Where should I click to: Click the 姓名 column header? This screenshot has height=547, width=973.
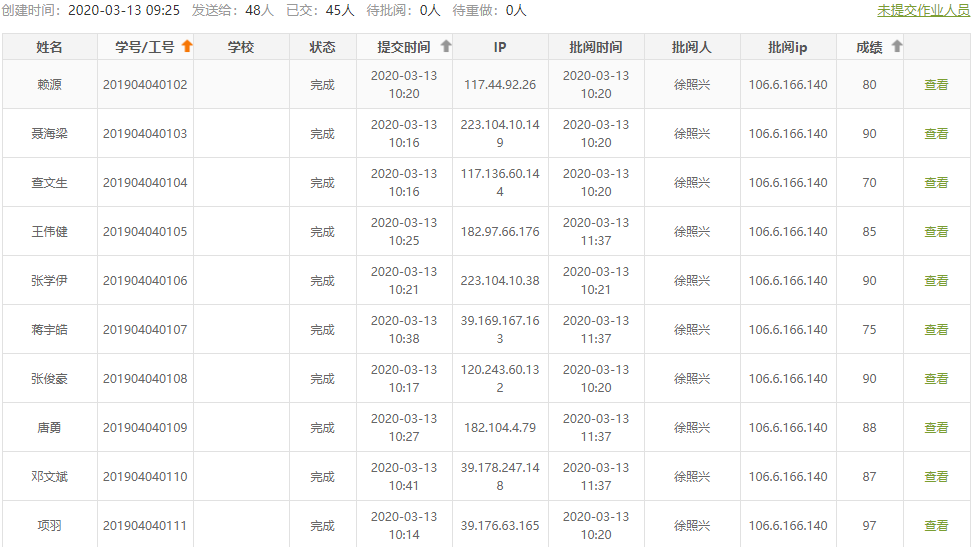[49, 47]
